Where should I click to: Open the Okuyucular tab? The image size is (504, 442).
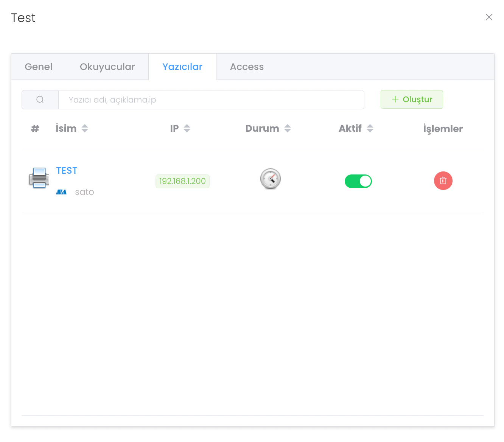(107, 67)
